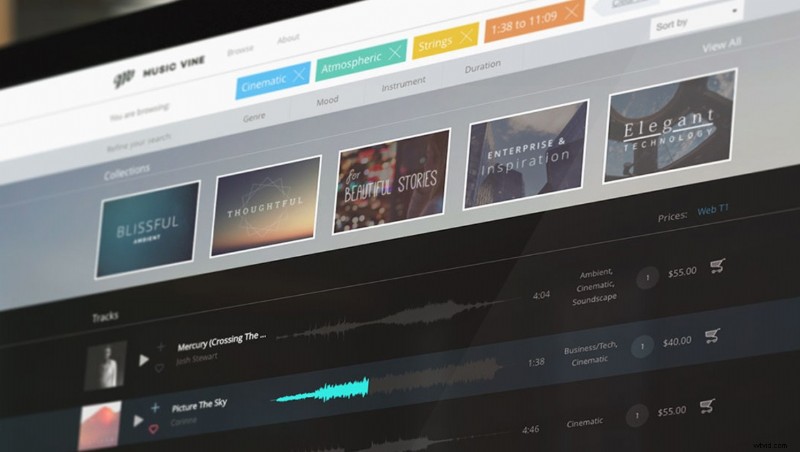Click the Ambient, Cinematic, Soundscape tags

coord(594,287)
